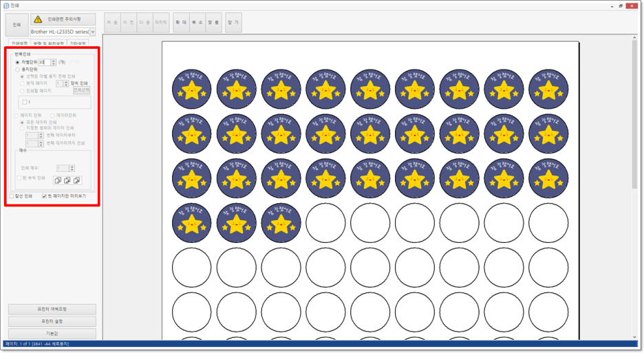Close preview with 닫기 button
Image resolution: width=644 pixels, height=353 pixels.
tap(233, 23)
